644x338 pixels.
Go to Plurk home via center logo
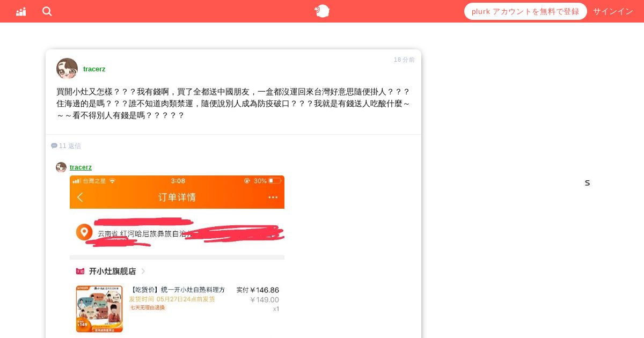(322, 11)
